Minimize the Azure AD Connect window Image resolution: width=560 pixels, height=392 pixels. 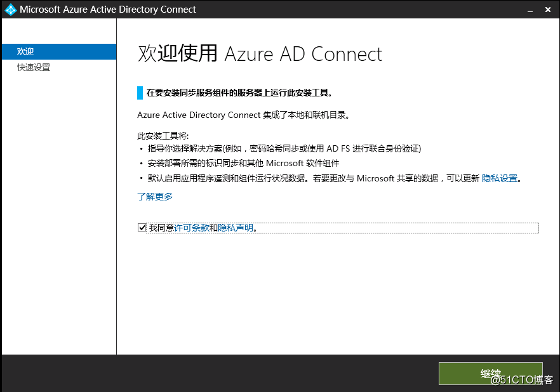pos(530,10)
